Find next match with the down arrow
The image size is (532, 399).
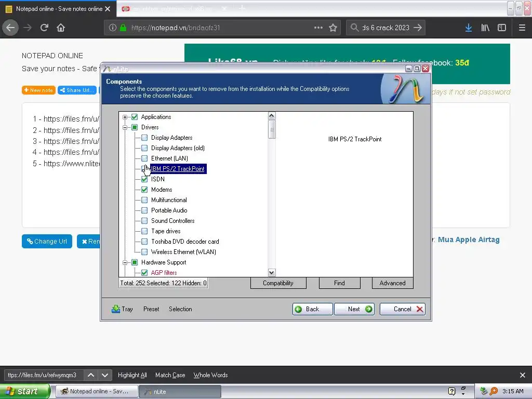(105, 375)
